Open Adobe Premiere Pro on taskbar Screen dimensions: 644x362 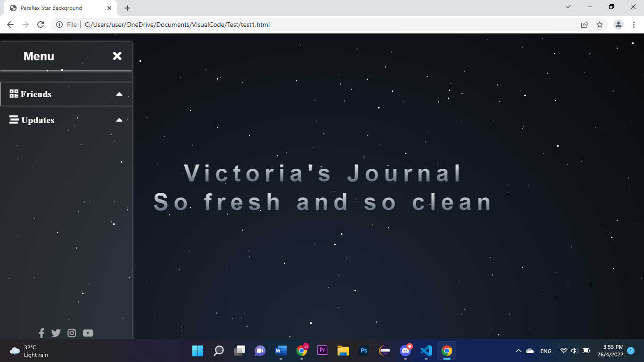(x=322, y=350)
